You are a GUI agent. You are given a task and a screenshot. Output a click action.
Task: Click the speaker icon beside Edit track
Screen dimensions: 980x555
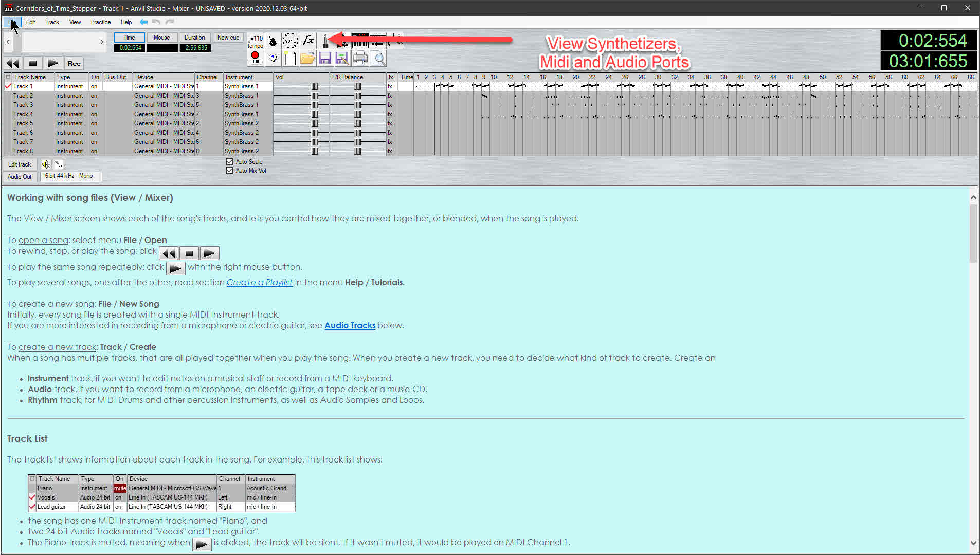[46, 164]
